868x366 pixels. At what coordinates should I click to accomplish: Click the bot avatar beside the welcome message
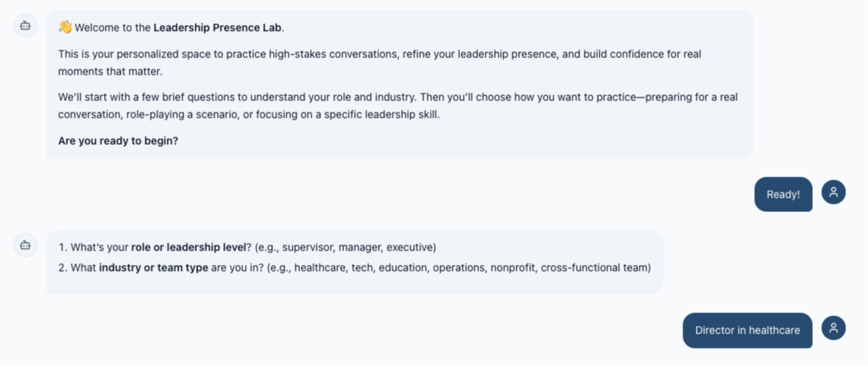click(x=26, y=26)
